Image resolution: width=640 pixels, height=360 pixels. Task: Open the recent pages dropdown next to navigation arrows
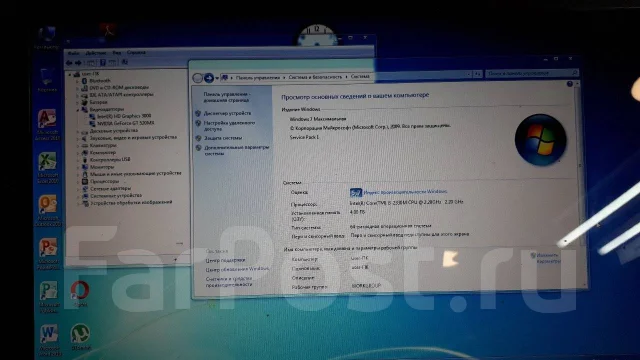pos(217,78)
